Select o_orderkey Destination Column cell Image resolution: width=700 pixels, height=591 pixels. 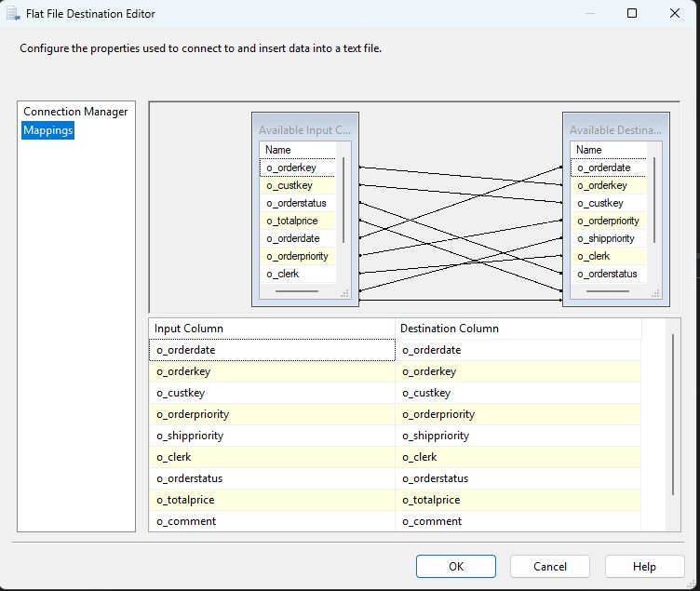click(x=518, y=371)
